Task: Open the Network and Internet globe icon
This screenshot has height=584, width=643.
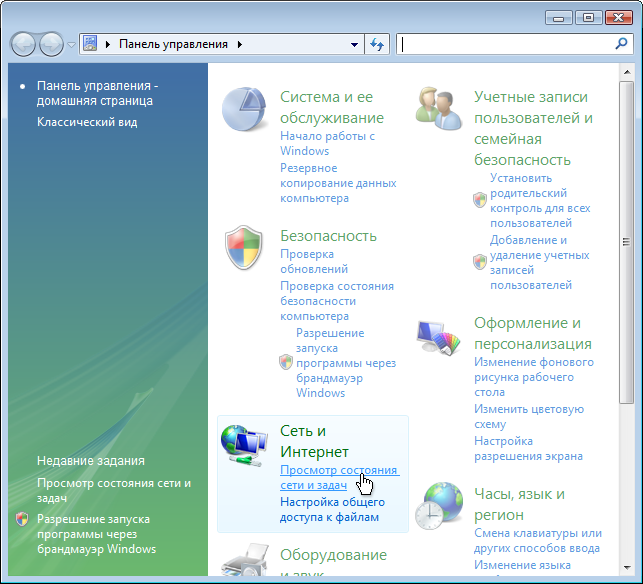Action: [244, 445]
